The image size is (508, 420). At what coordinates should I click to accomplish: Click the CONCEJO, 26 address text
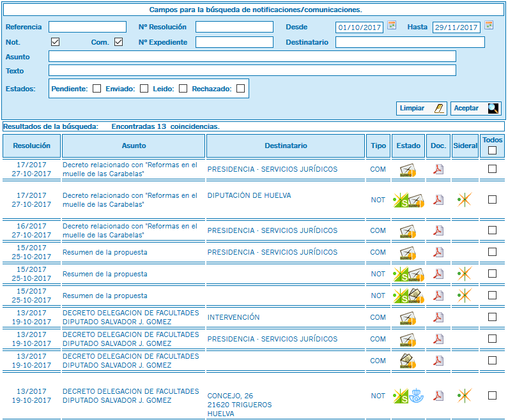pyautogui.click(x=240, y=405)
